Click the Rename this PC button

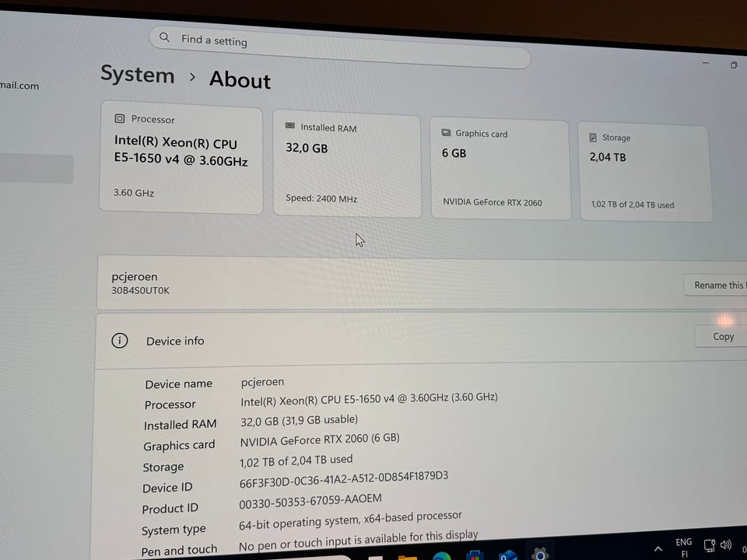(x=716, y=285)
